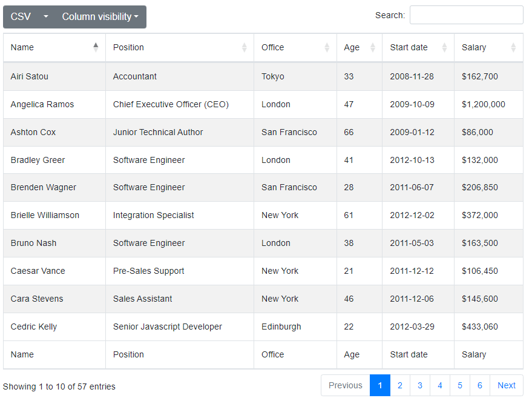Select the Brenden Wagner name cell
The width and height of the screenshot is (532, 398).
click(x=54, y=187)
